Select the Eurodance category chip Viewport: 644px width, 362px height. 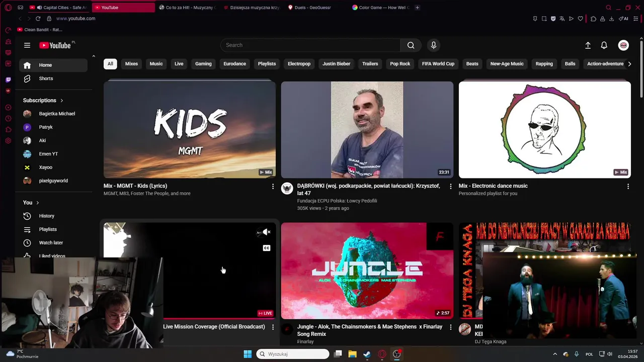[x=235, y=64]
